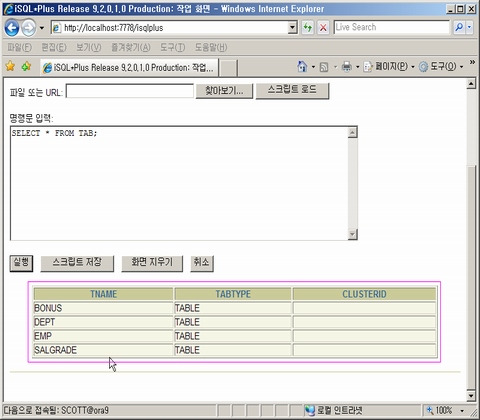Click the EMP table name cell

click(x=103, y=336)
